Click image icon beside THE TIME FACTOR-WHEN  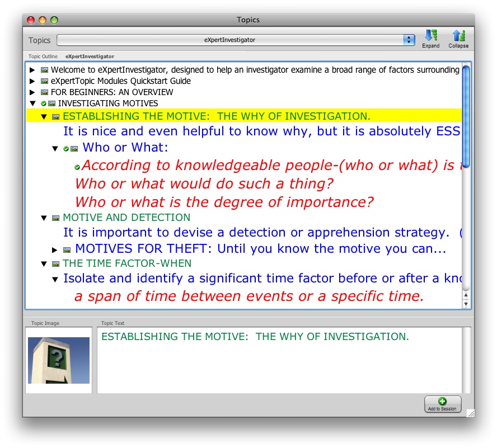55,264
